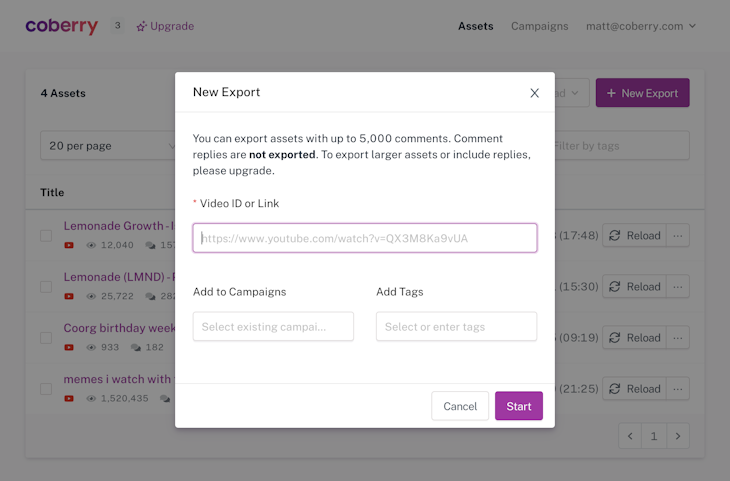
Task: Reload the asset dated 09:19
Action: [x=634, y=338]
